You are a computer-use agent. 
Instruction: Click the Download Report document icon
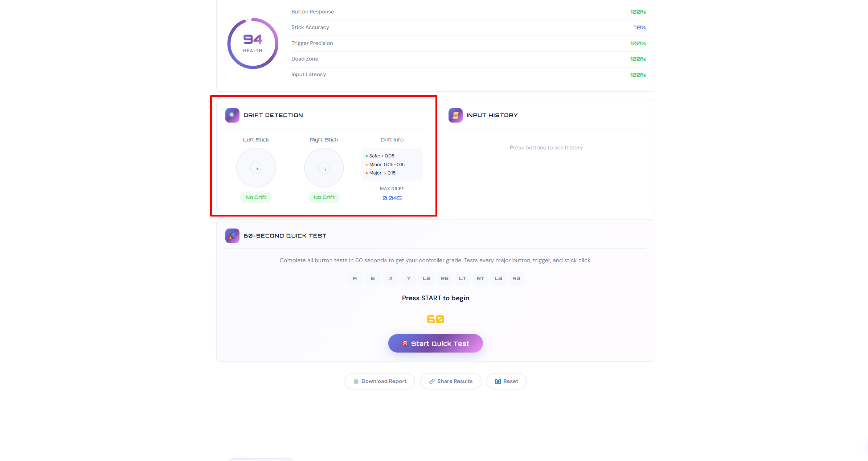point(356,381)
